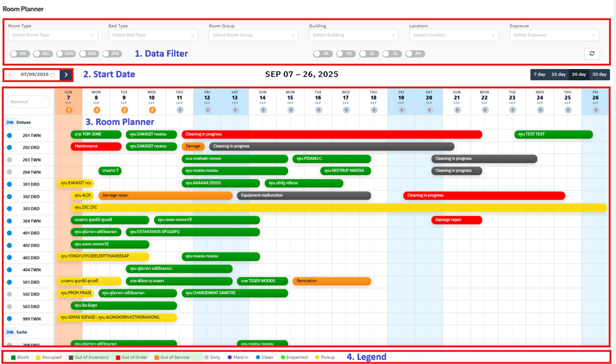616x364 pixels.
Task: Switch to 30 day view
Action: (x=599, y=75)
